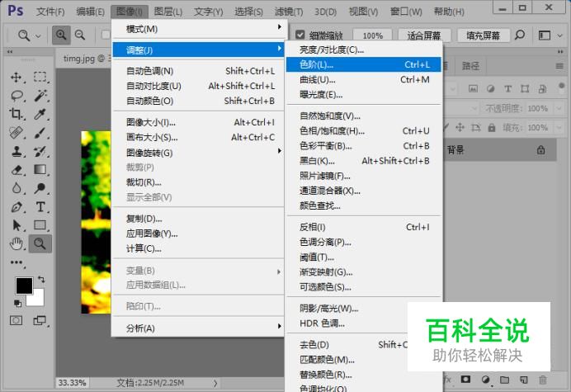Select the Rectangle shape tool
This screenshot has height=392, width=571.
pyautogui.click(x=40, y=225)
